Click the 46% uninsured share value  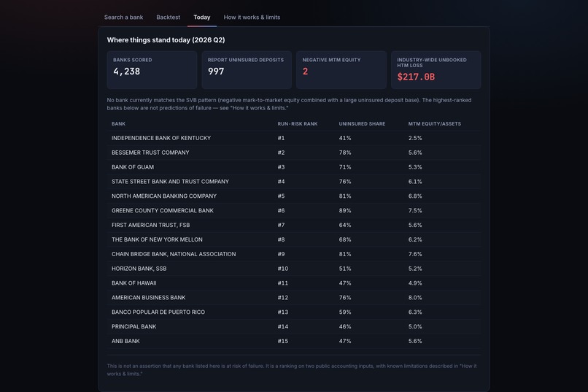(x=345, y=327)
